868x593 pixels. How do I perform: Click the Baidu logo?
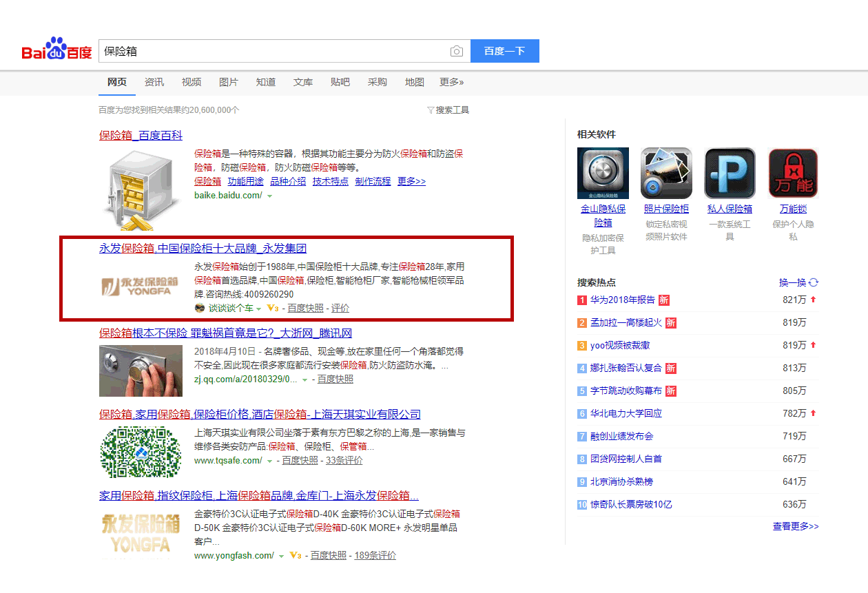56,50
